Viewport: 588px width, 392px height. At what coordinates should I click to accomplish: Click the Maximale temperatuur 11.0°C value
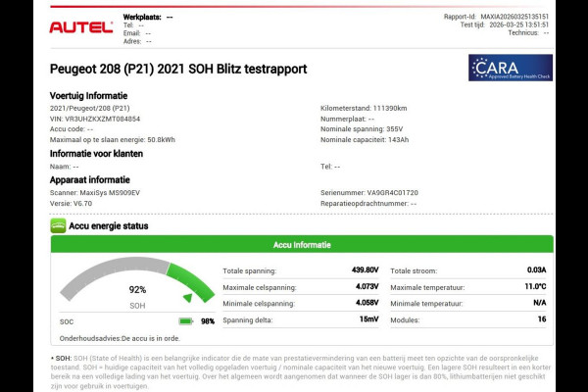(x=535, y=286)
